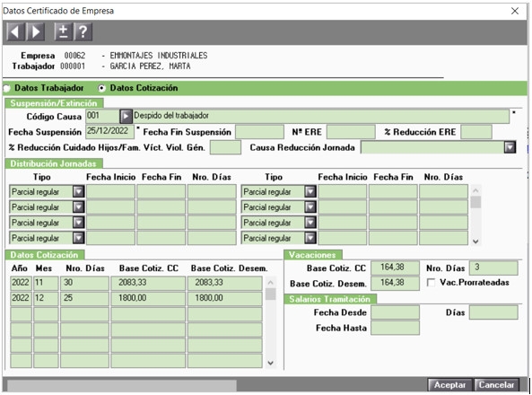Open second left Tipo Parcial regular dropdown
This screenshot has width=532, height=395.
(x=78, y=206)
